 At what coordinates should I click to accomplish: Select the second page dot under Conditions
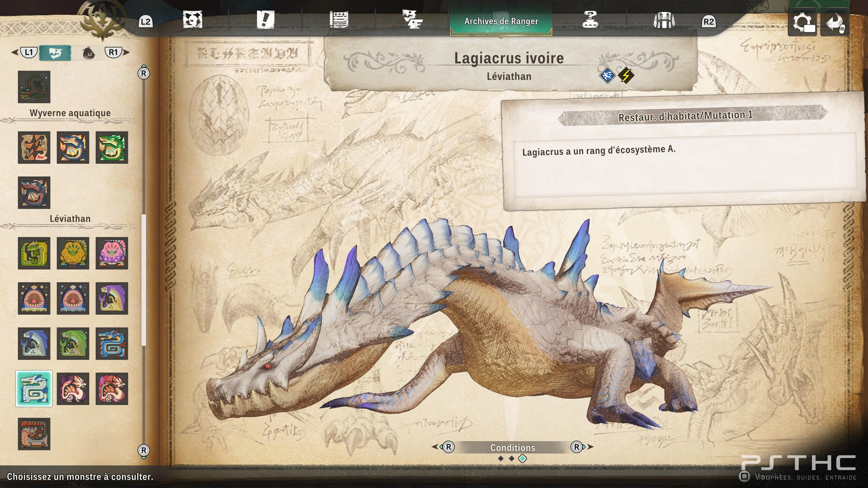pos(512,459)
